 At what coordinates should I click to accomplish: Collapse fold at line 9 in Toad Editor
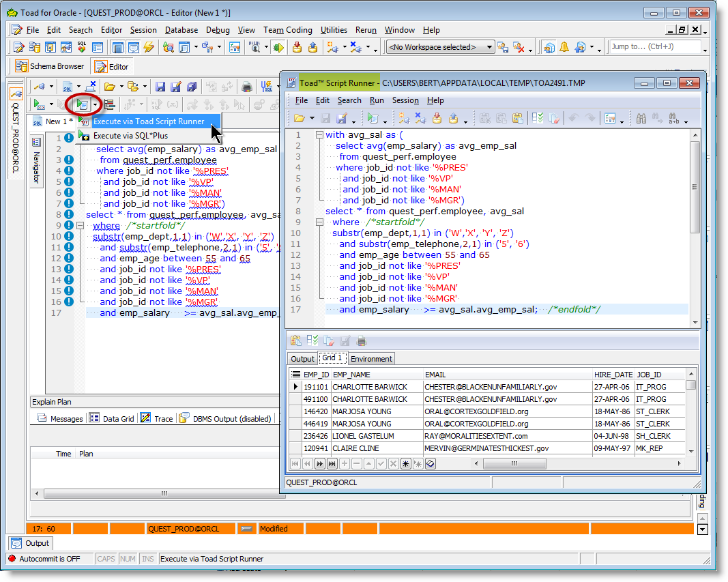80,226
